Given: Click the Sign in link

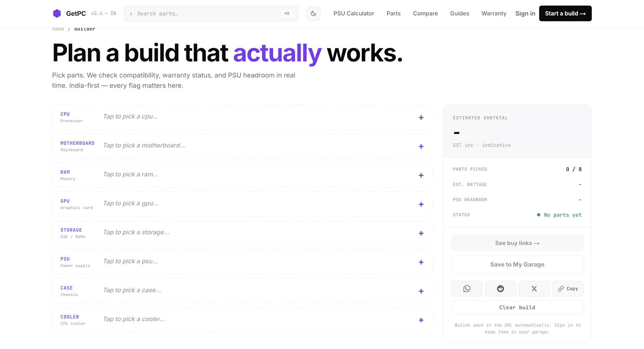Looking at the screenshot, I should pos(525,13).
